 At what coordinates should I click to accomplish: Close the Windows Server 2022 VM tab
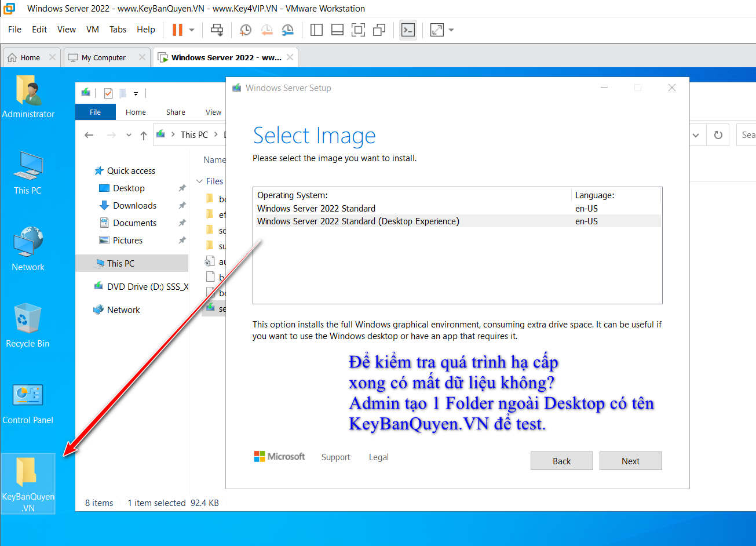tap(290, 57)
